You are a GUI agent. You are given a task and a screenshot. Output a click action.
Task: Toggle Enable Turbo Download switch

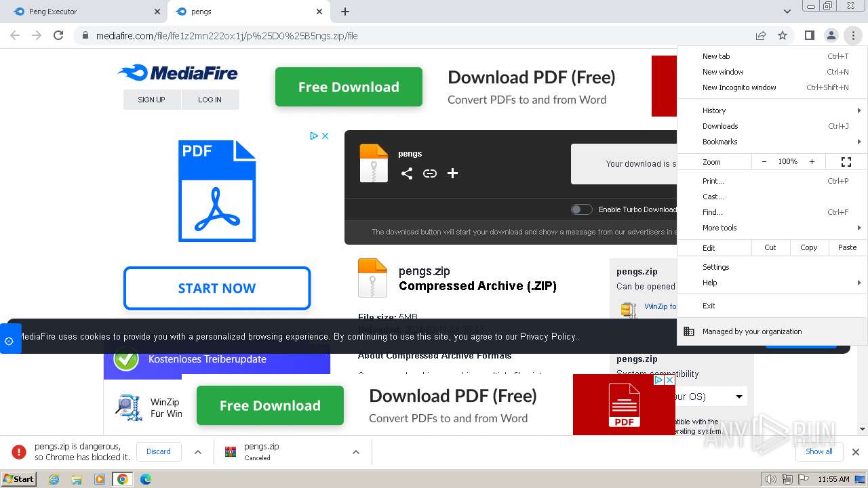[581, 209]
